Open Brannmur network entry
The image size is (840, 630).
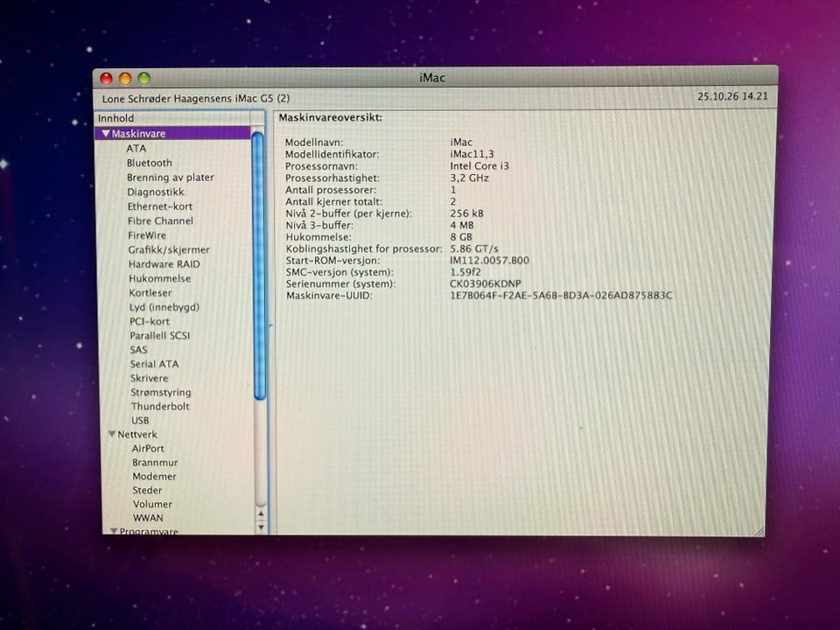pyautogui.click(x=155, y=462)
